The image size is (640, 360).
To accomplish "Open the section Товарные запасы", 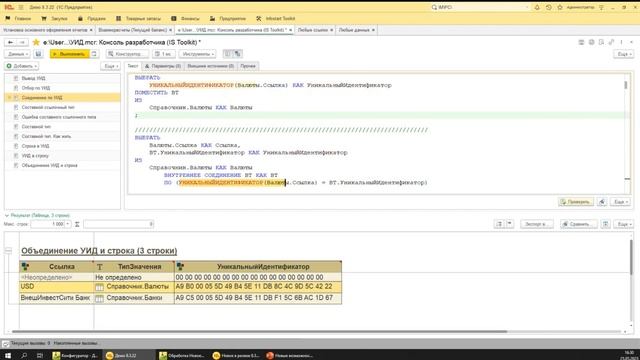I will (x=139, y=18).
